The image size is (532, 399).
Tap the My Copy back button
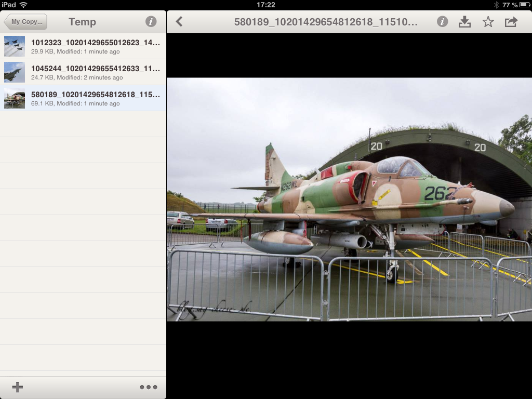(25, 22)
